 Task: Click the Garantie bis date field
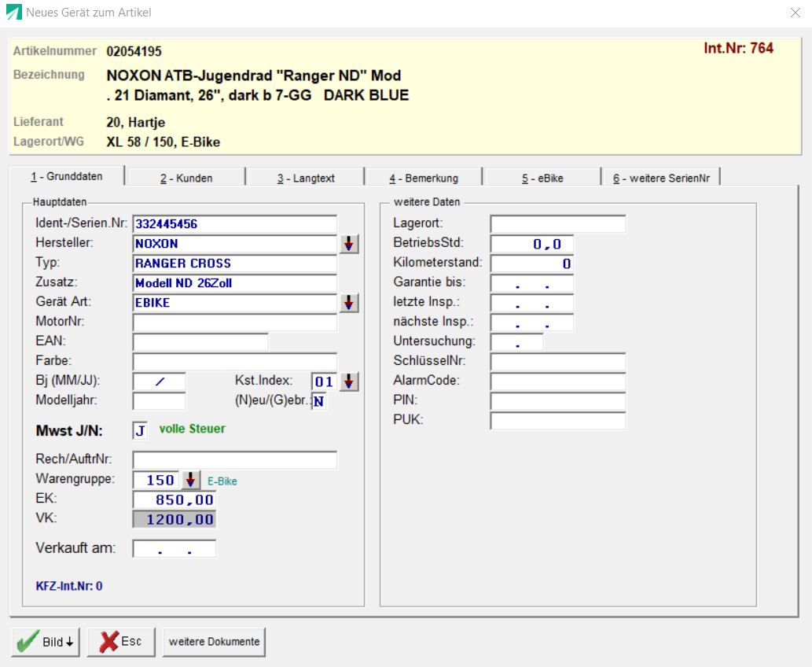[x=531, y=283]
